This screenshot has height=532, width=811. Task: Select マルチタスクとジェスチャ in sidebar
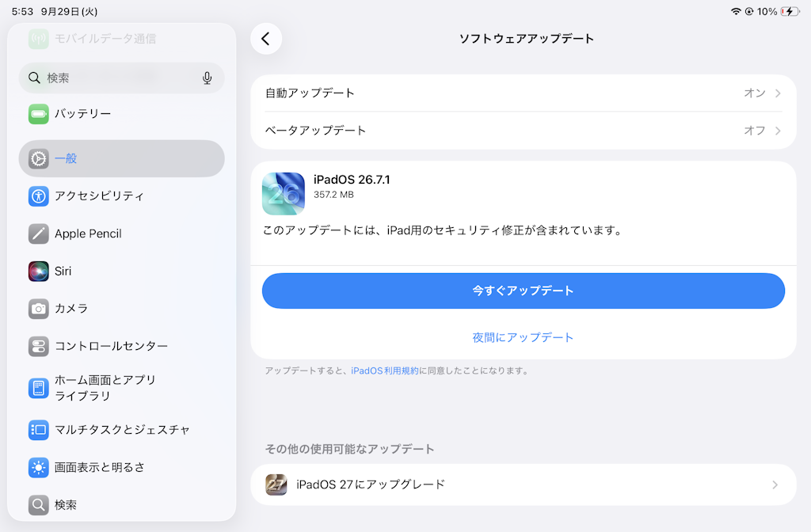[123, 430]
